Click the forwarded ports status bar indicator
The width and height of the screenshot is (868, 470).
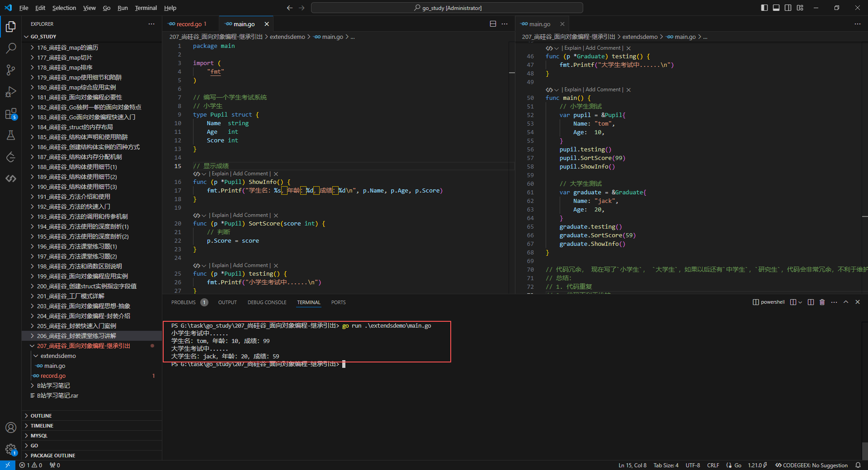[55, 465]
